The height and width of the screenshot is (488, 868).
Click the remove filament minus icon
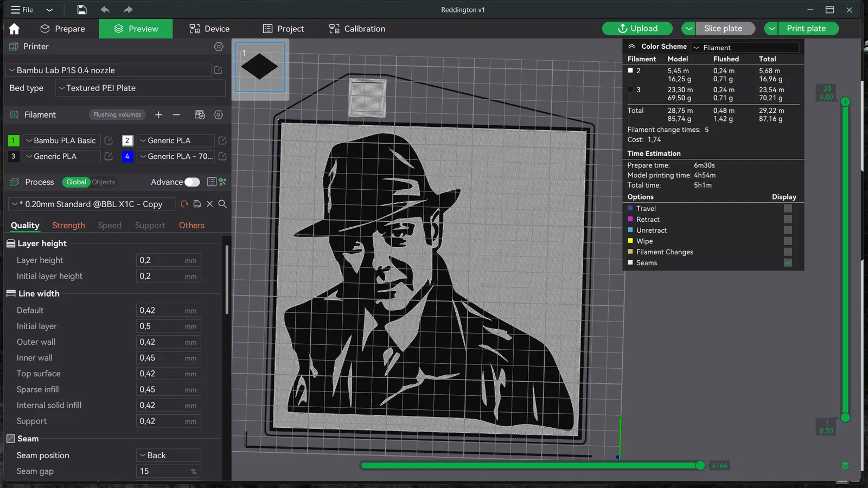click(x=176, y=114)
